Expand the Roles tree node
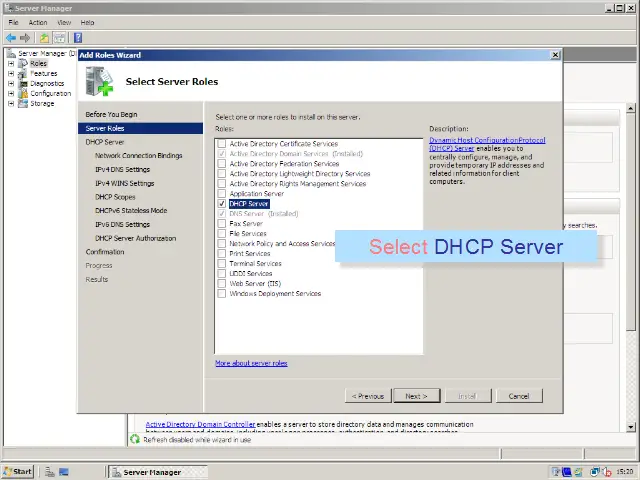 [x=11, y=64]
